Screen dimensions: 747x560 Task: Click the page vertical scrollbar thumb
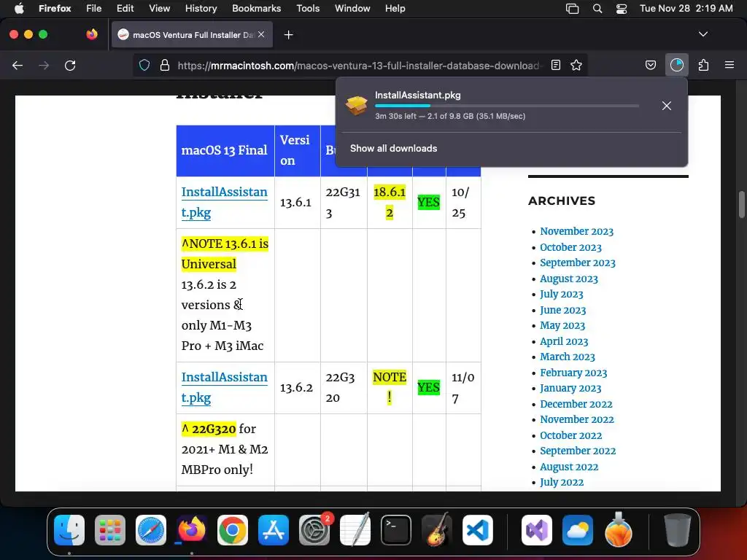click(741, 204)
